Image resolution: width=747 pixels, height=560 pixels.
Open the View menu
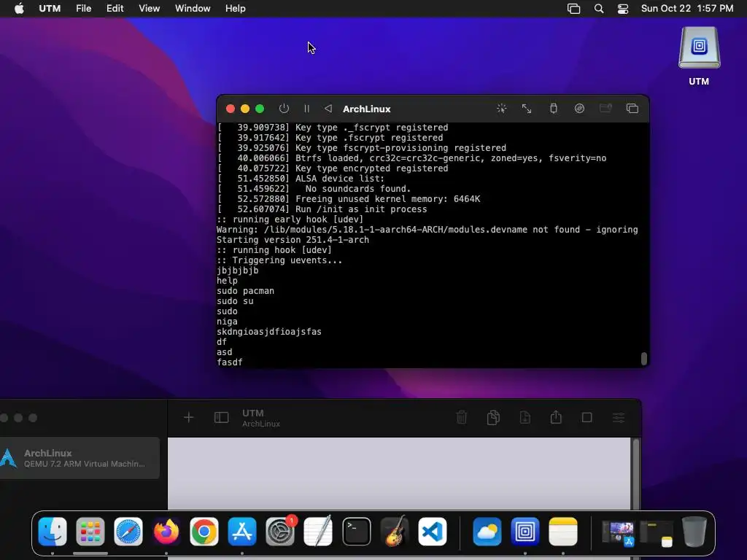pyautogui.click(x=149, y=9)
